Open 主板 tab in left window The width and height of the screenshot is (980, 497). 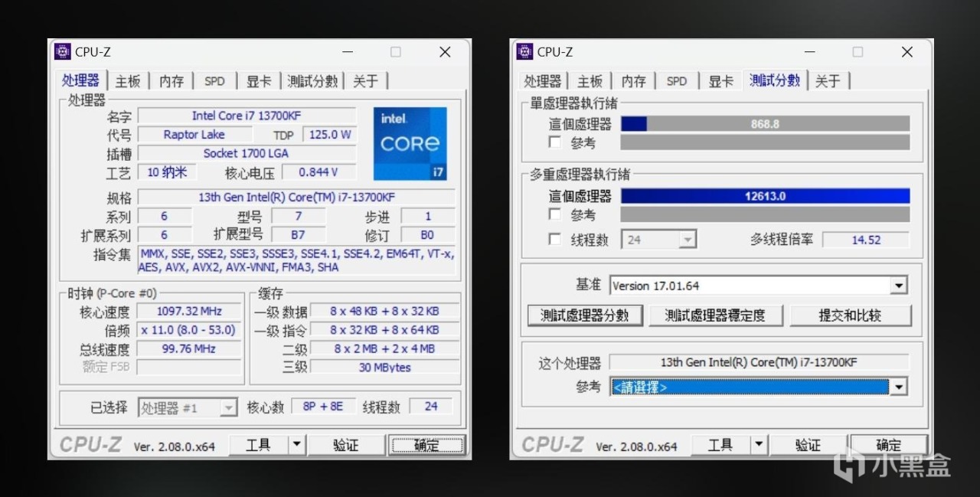pos(128,81)
